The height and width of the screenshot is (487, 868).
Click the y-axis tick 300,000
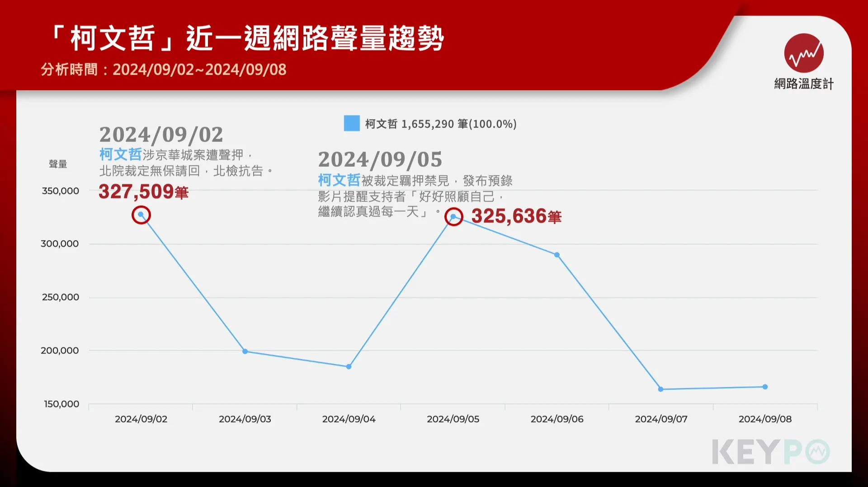60,244
